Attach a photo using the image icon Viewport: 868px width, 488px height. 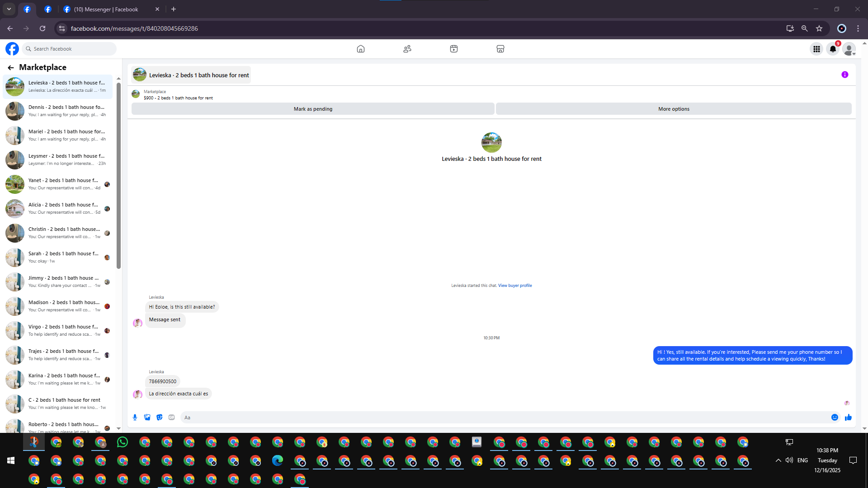point(147,418)
